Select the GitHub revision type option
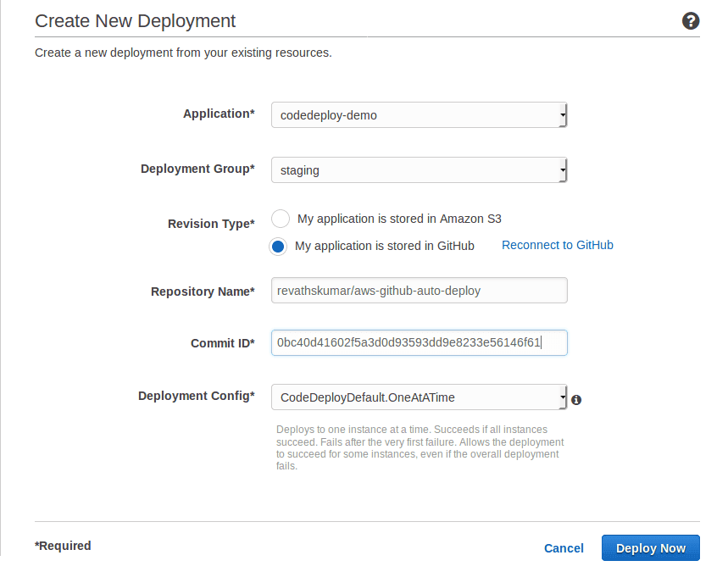The image size is (728, 583). [280, 246]
